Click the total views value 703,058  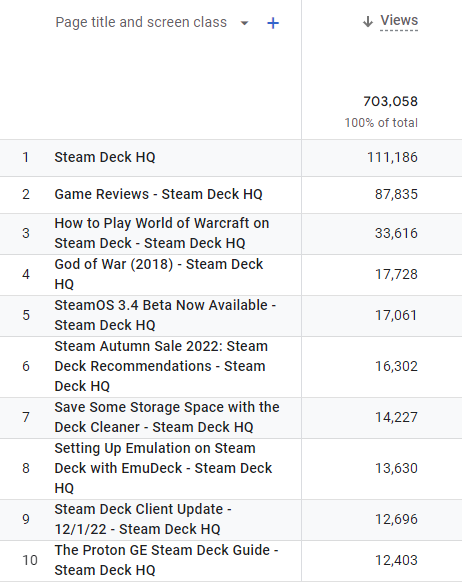[x=390, y=101]
